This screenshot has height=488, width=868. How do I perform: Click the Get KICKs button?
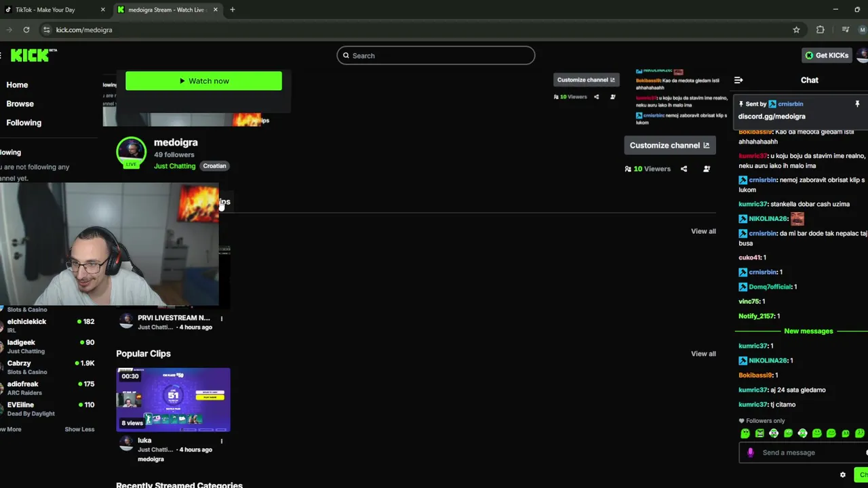(x=826, y=55)
